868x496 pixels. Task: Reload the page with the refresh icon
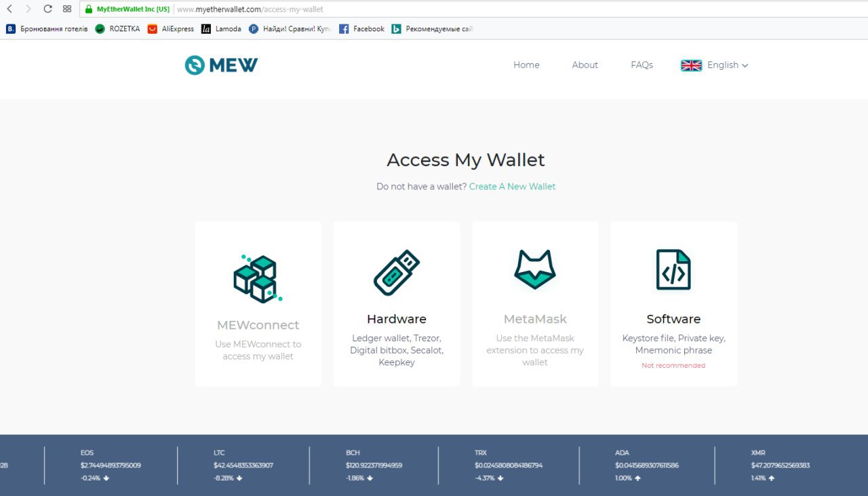(47, 9)
